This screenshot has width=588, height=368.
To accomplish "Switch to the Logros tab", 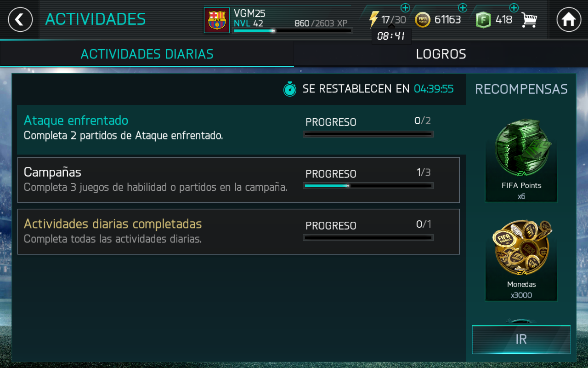I will [441, 54].
